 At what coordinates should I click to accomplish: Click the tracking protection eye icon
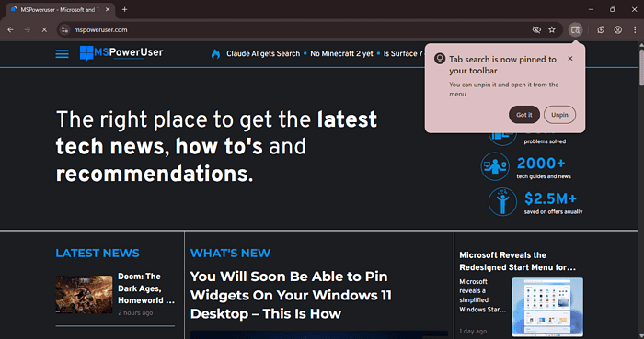click(536, 30)
